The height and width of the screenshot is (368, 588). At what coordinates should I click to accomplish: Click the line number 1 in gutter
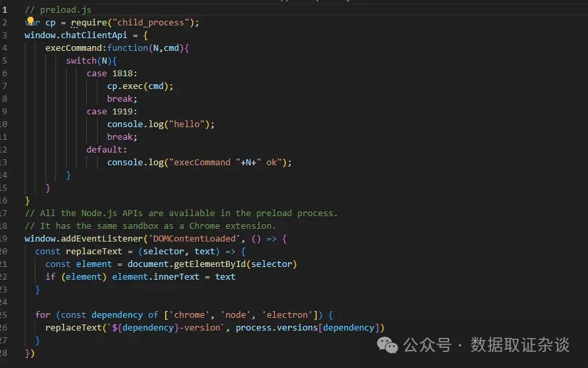[5, 10]
